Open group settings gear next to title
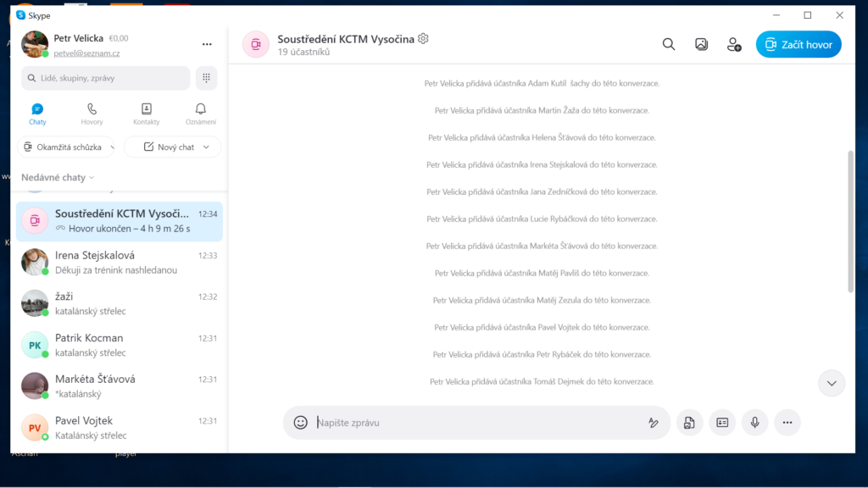The width and height of the screenshot is (868, 488). coord(424,39)
